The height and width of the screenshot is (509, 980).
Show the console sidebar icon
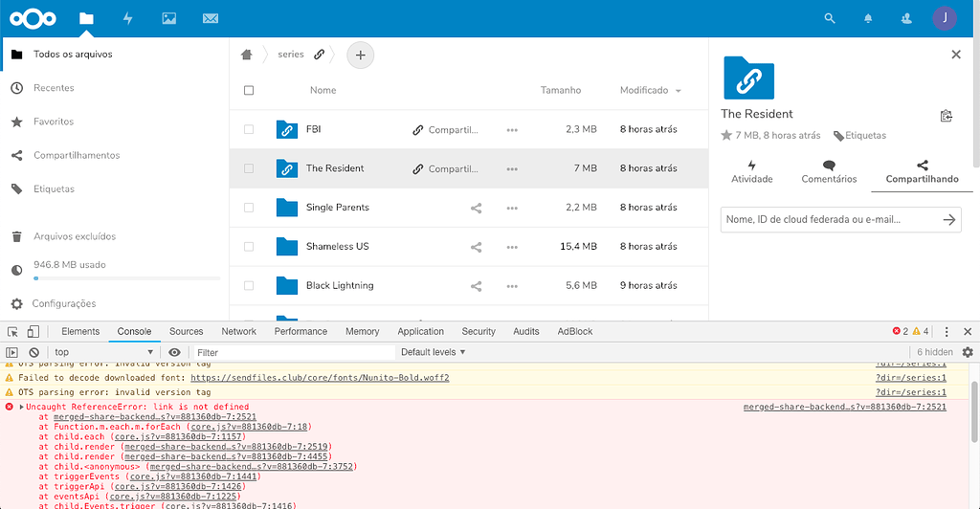(x=11, y=352)
